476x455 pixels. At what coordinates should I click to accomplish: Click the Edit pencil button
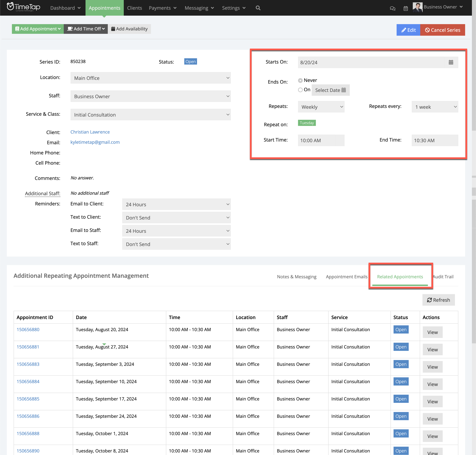click(408, 30)
